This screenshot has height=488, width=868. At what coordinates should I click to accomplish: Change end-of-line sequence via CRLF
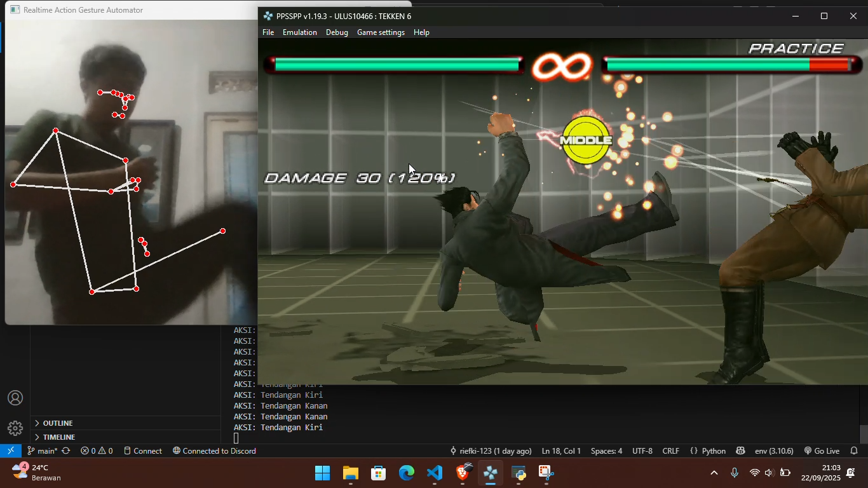click(671, 451)
